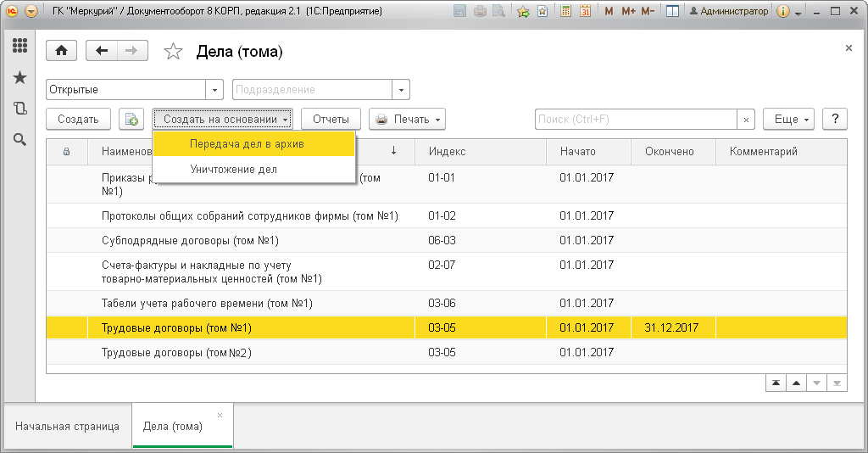Click the Создать button
The height and width of the screenshot is (453, 868).
click(78, 119)
